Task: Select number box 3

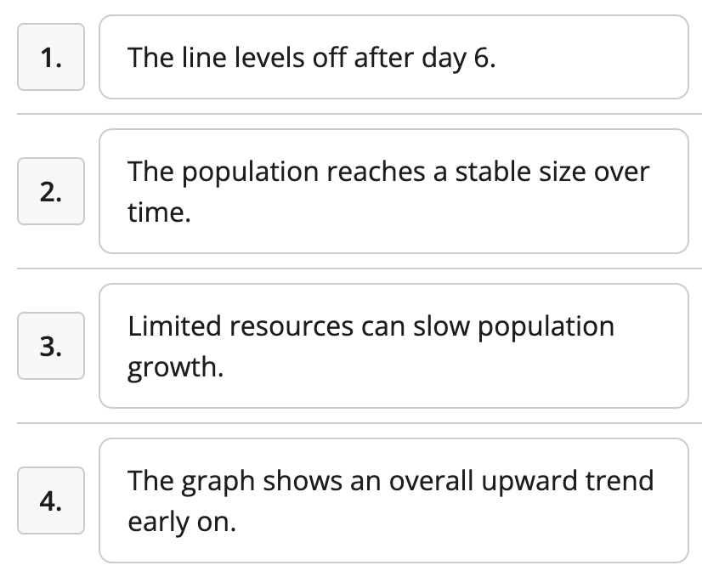Action: tap(51, 346)
